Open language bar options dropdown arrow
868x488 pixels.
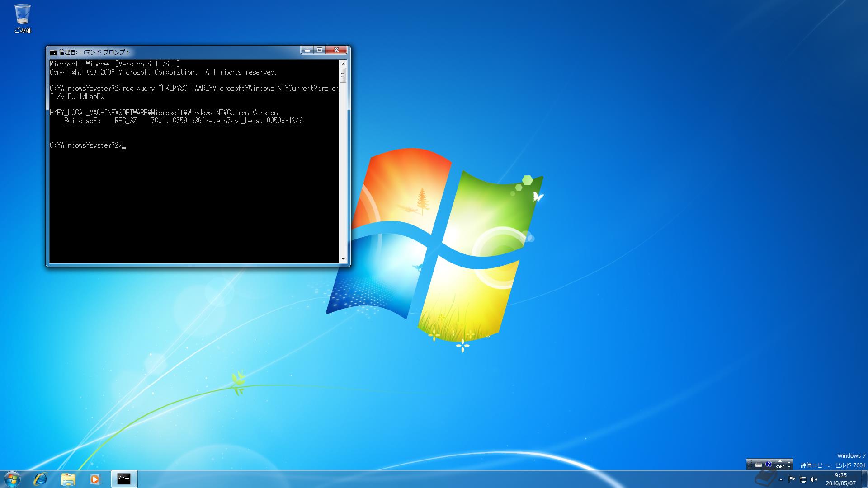(789, 467)
